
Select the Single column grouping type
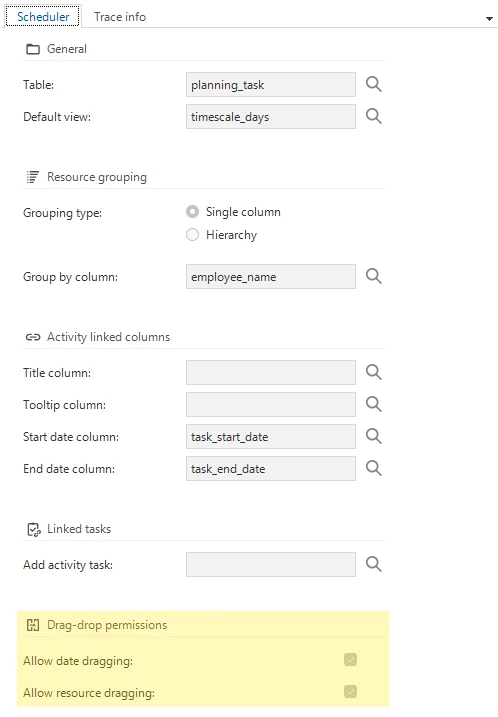[193, 212]
